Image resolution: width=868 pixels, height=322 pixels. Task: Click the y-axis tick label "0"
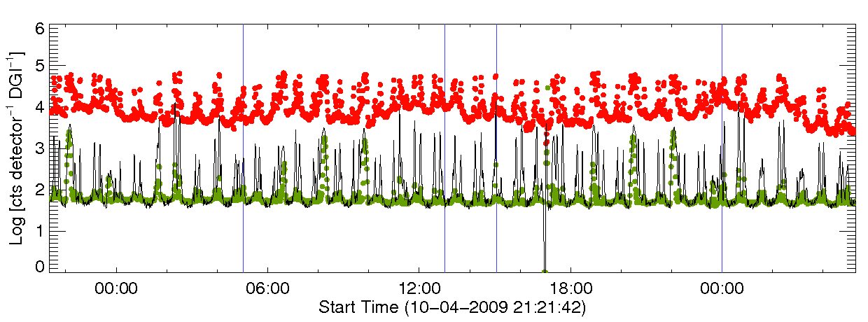[41, 267]
